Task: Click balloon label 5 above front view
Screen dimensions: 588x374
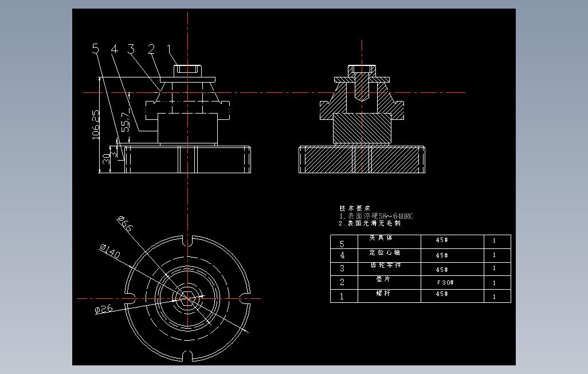Action: (x=96, y=49)
